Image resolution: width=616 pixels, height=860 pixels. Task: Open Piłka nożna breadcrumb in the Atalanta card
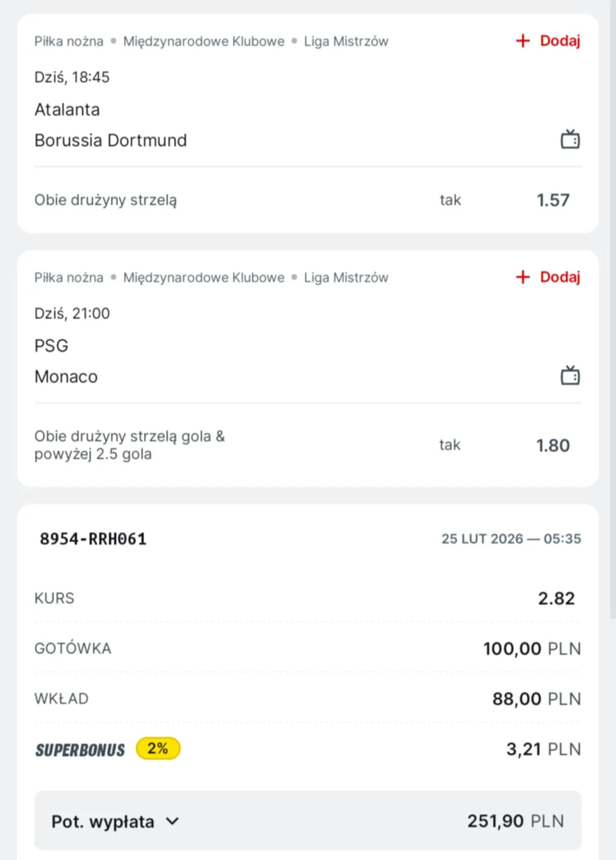click(x=69, y=42)
